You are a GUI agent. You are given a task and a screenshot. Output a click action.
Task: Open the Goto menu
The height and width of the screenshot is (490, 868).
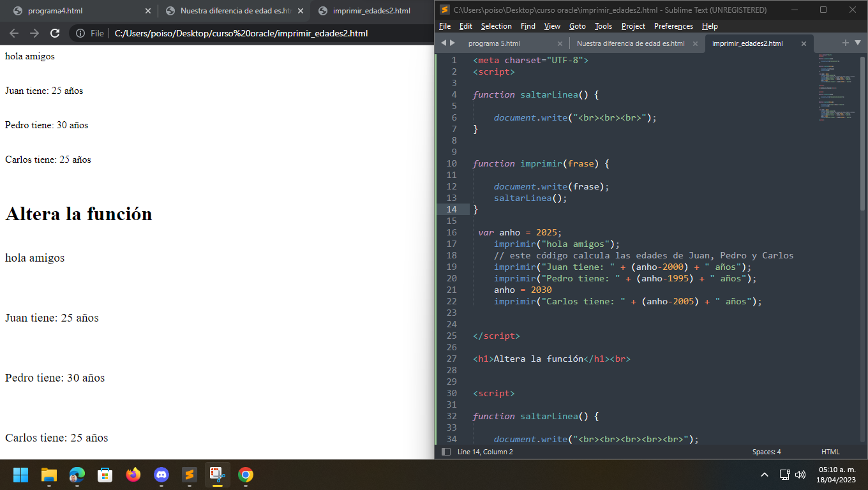pos(577,26)
